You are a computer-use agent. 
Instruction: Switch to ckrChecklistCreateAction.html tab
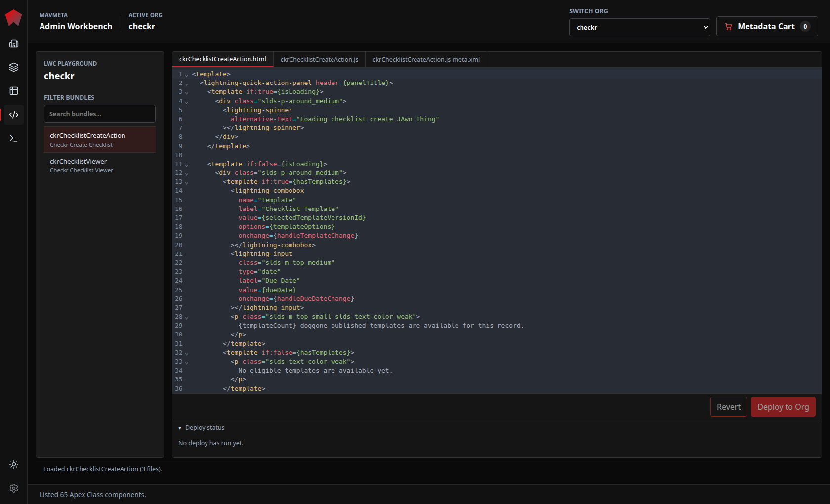(x=223, y=59)
